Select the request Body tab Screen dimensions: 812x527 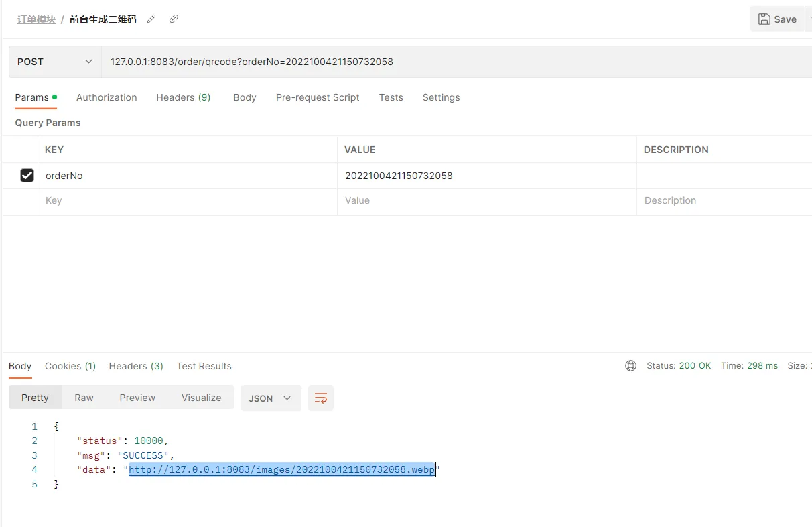[x=245, y=97]
